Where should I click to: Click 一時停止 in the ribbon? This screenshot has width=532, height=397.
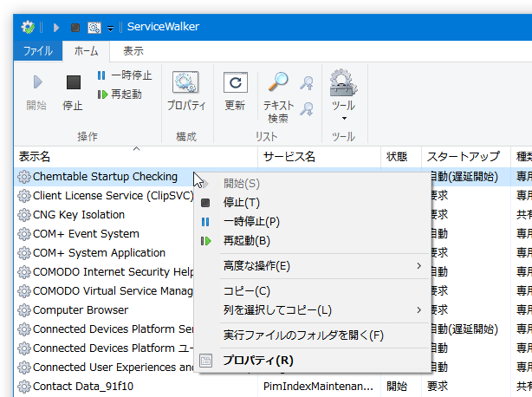coord(125,75)
